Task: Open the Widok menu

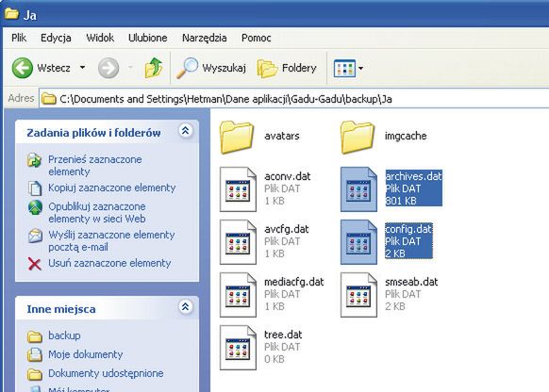Action: (100, 38)
